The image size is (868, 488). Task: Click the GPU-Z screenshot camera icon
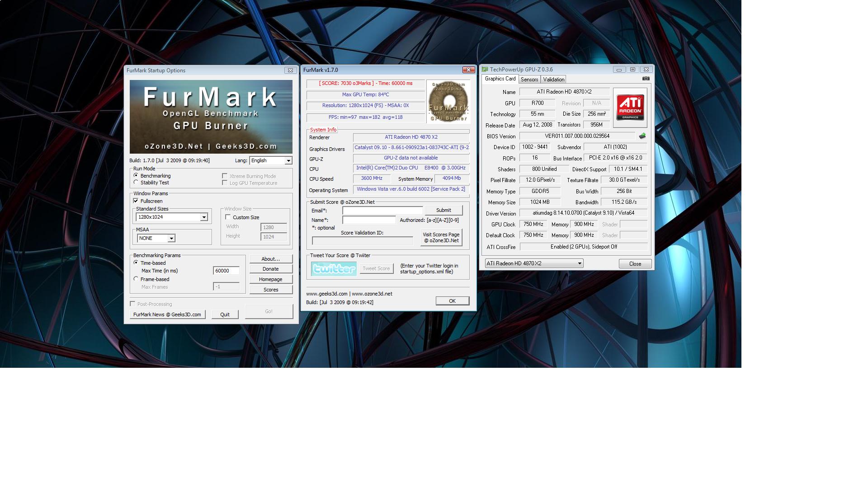[646, 79]
